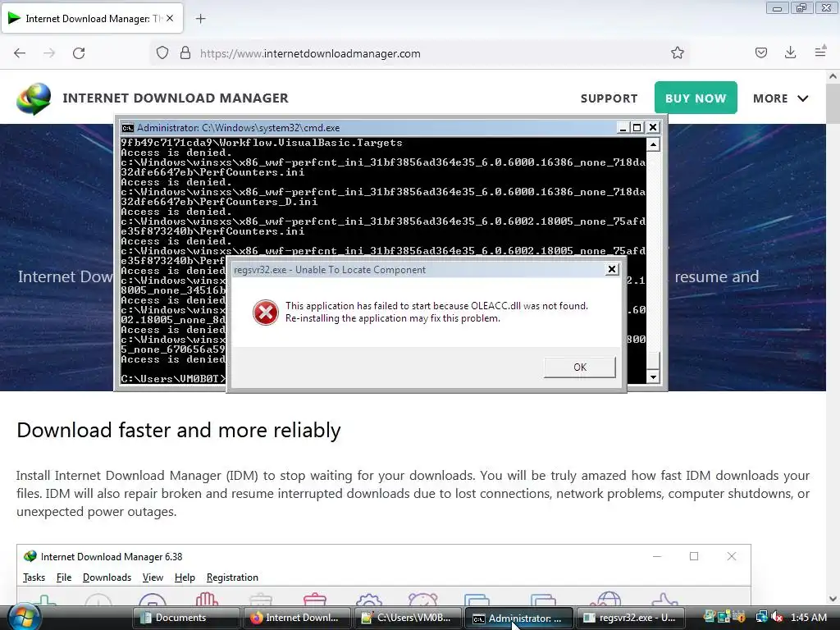Open a new browser tab

pyautogui.click(x=200, y=19)
